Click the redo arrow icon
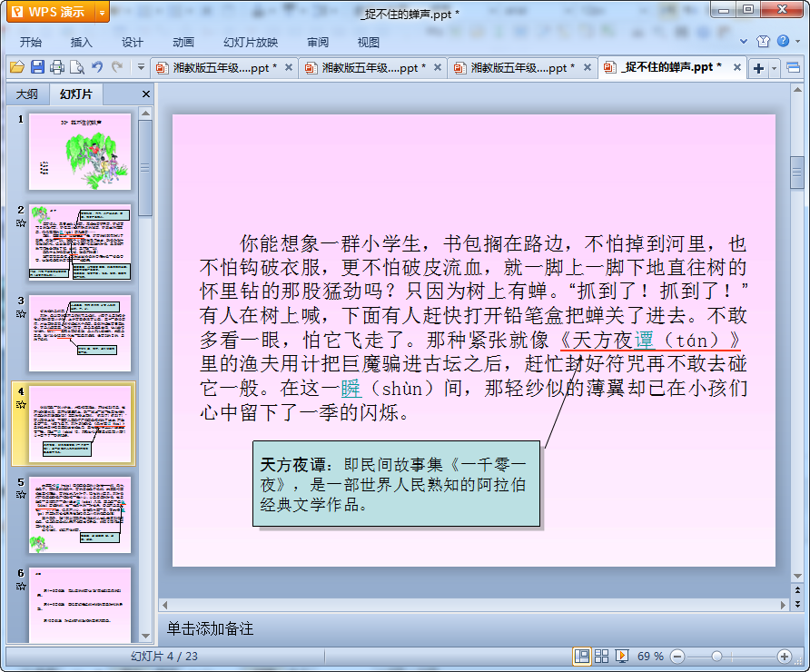Screen dimensions: 810x672 pyautogui.click(x=117, y=67)
